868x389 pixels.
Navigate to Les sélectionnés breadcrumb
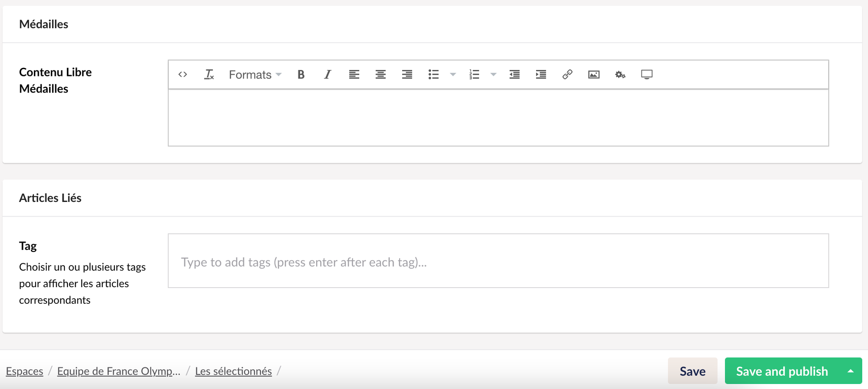(234, 371)
